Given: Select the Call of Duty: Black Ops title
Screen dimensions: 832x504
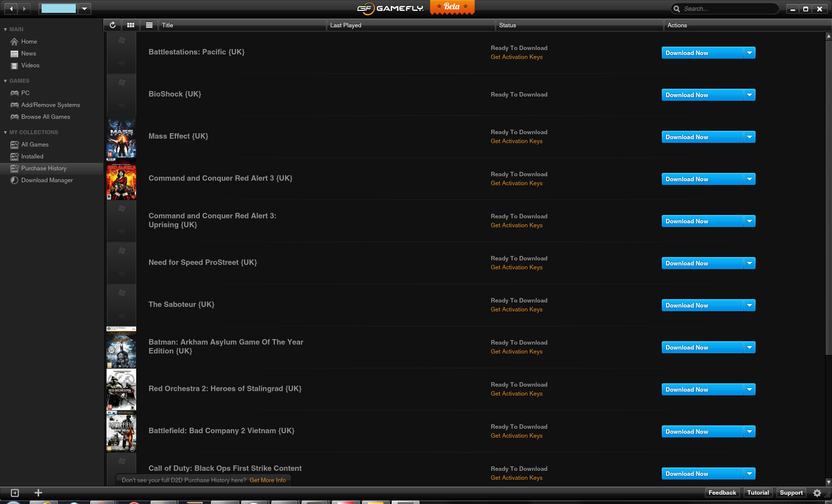Looking at the screenshot, I should 225,468.
